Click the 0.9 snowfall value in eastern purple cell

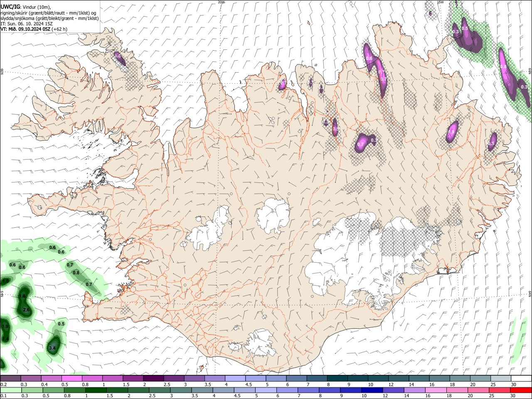point(451,132)
